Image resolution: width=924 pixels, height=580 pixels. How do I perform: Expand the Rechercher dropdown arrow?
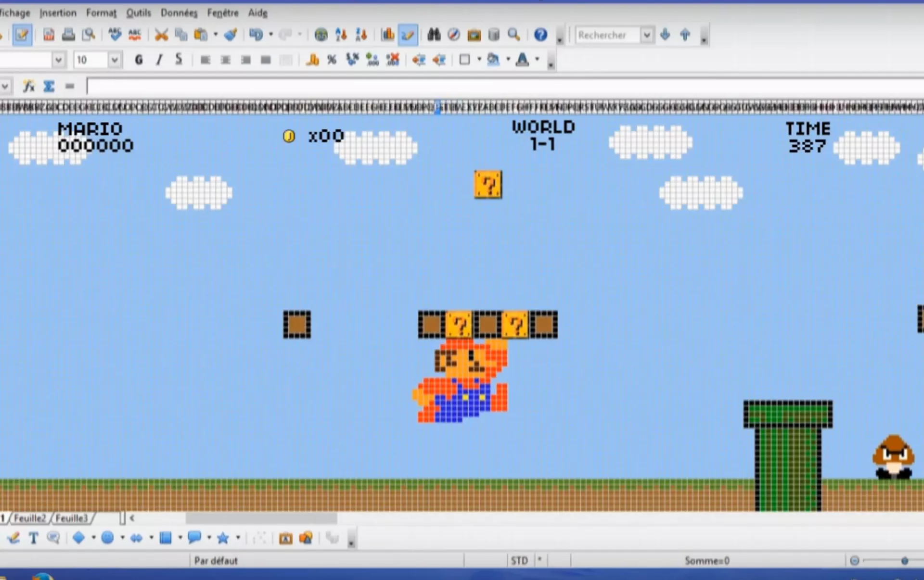click(x=647, y=35)
